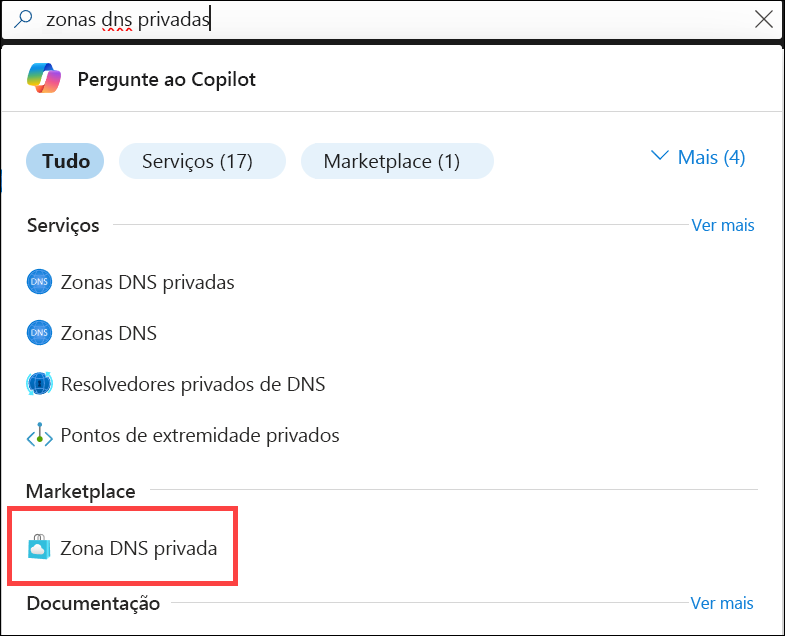Open Ver mais next to Serviços
785x636 pixels.
coord(723,225)
